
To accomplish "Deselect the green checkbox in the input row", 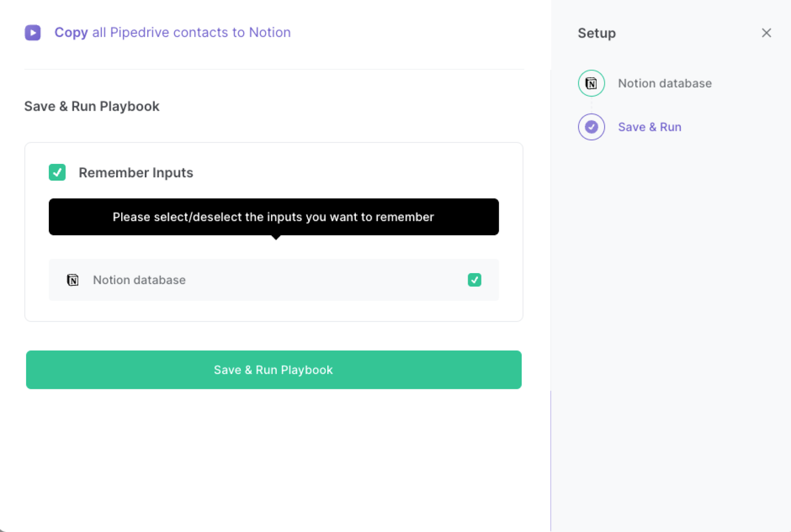I will [x=474, y=280].
